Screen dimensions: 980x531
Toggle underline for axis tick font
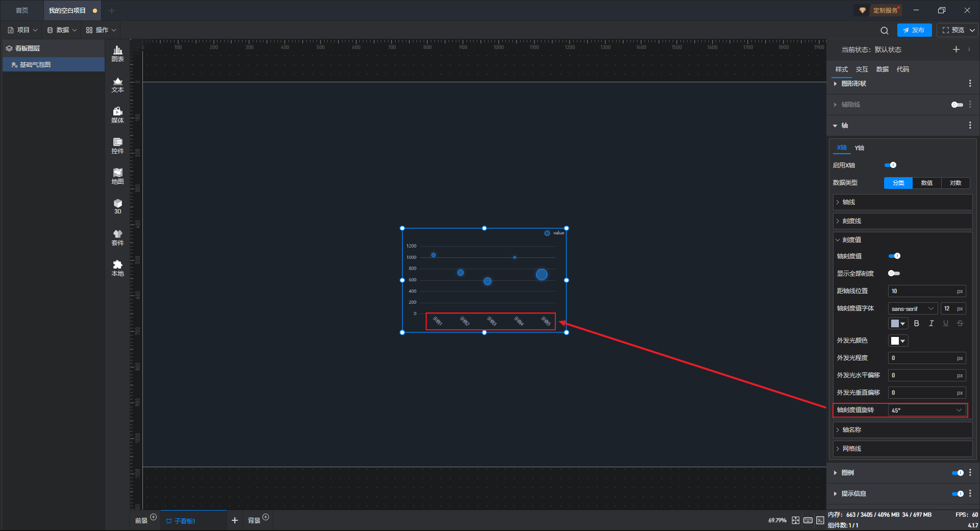tap(946, 323)
